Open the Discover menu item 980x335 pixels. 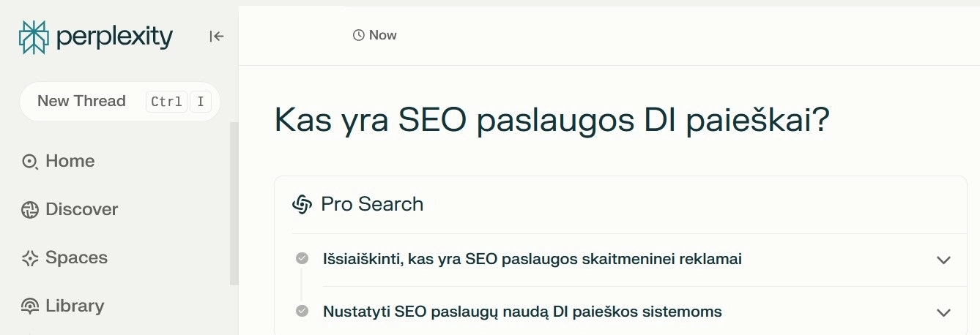coord(81,209)
